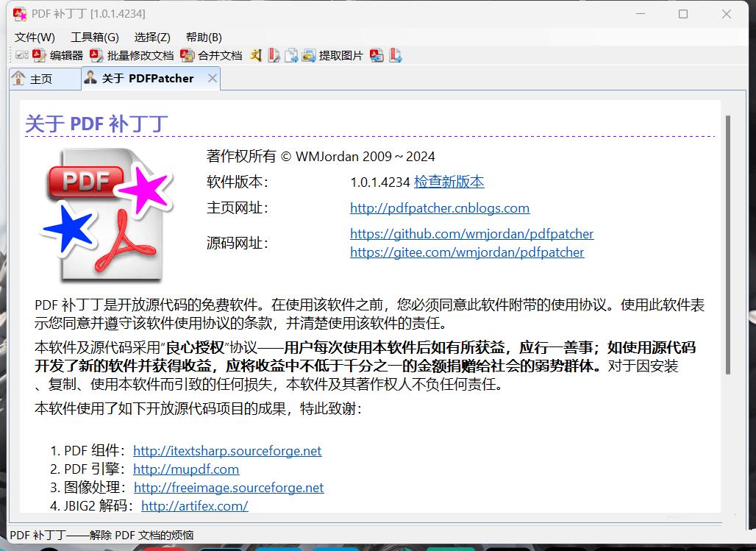Click the document pages icon left of 提取图片

pos(291,55)
